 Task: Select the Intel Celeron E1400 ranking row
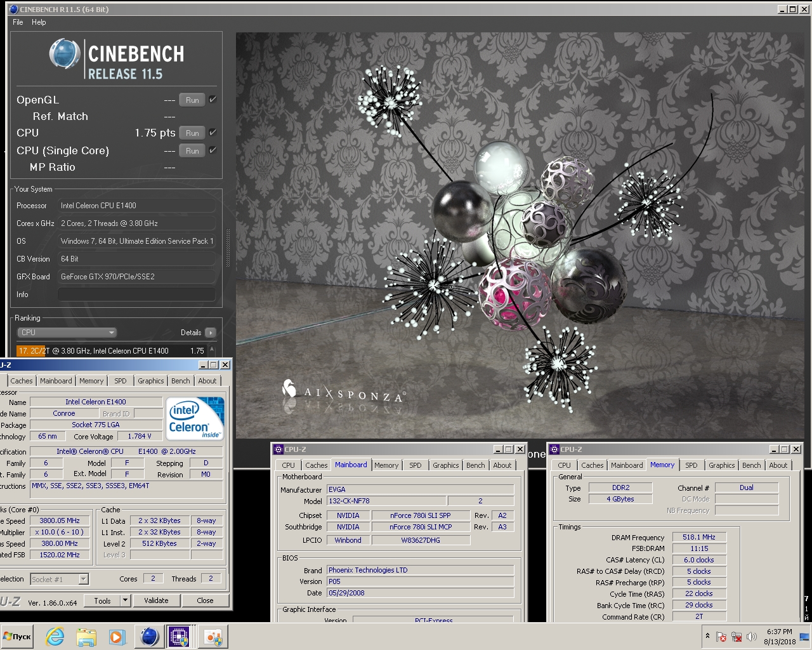(x=111, y=350)
